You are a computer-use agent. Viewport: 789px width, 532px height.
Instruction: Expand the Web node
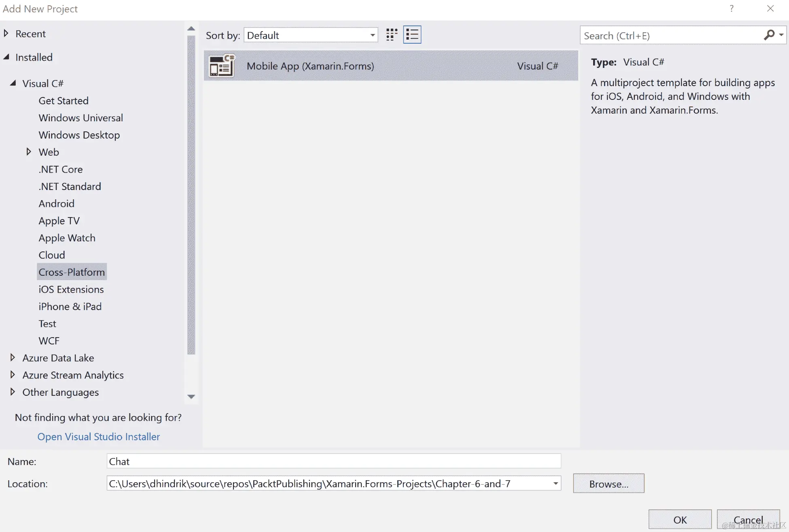pos(29,152)
